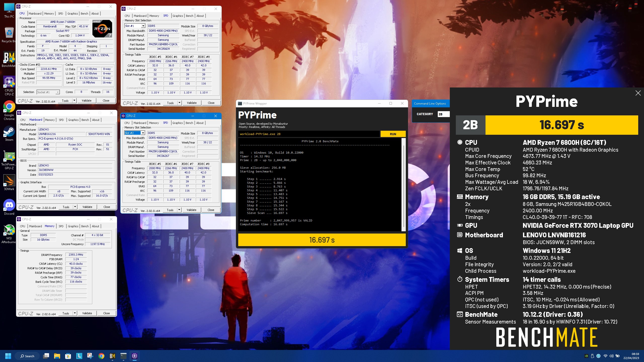Screen dimensions: 644x362
Task: Click the yellow RUN button in PYPrime
Action: pos(393,134)
